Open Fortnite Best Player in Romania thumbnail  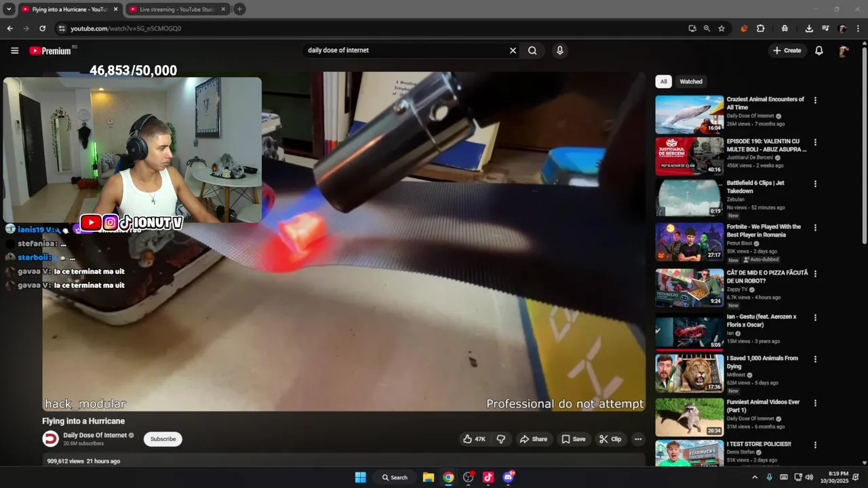689,241
